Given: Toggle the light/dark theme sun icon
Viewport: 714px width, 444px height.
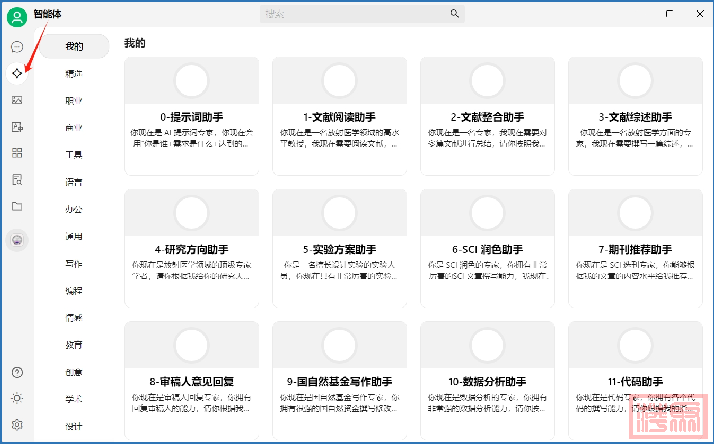Looking at the screenshot, I should tap(17, 398).
